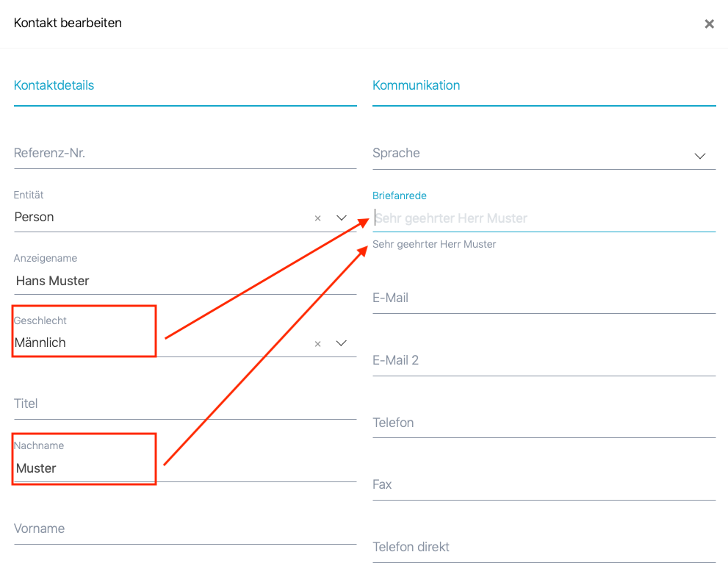Focus the Anzeigename field with Hans Muster

pos(184,281)
